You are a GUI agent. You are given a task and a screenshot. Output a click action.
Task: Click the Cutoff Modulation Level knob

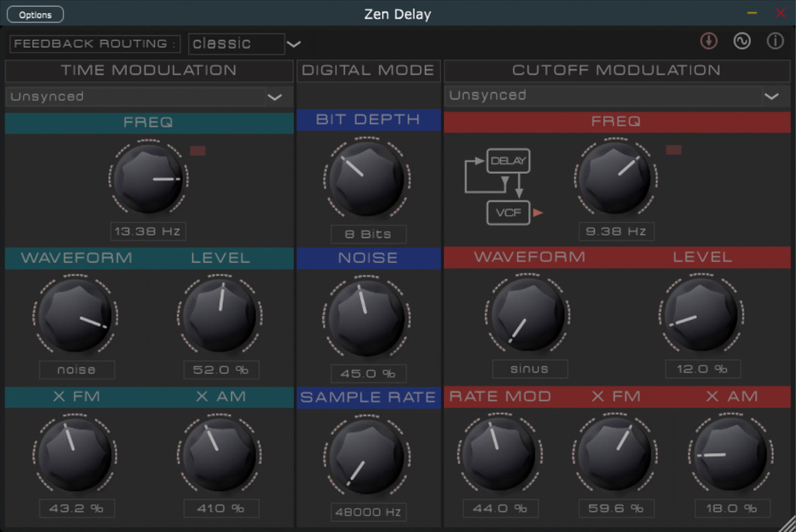pyautogui.click(x=701, y=314)
